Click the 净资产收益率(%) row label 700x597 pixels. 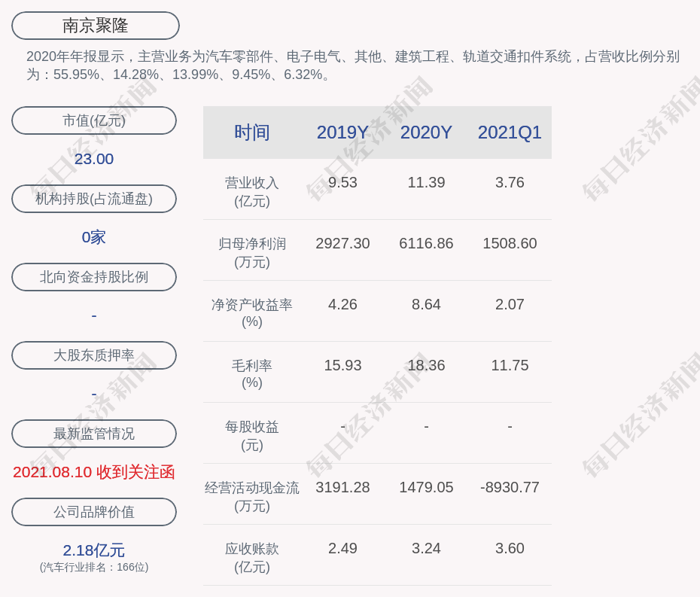[252, 313]
